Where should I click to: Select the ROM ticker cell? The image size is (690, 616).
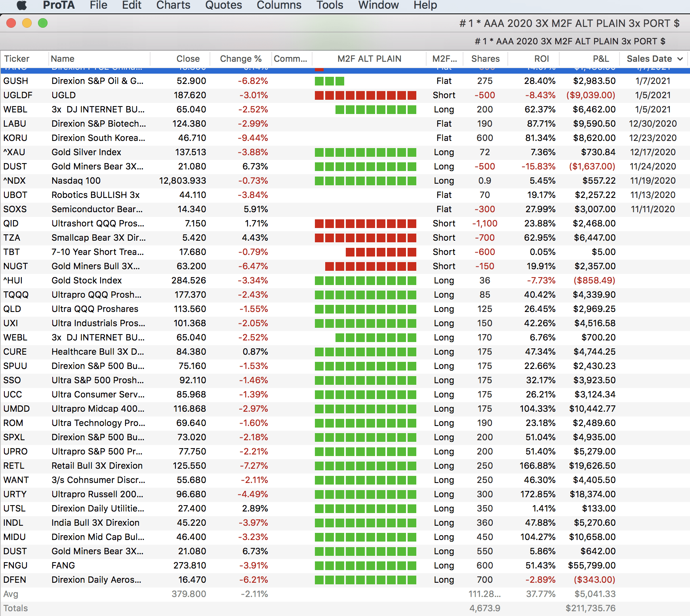[x=13, y=423]
